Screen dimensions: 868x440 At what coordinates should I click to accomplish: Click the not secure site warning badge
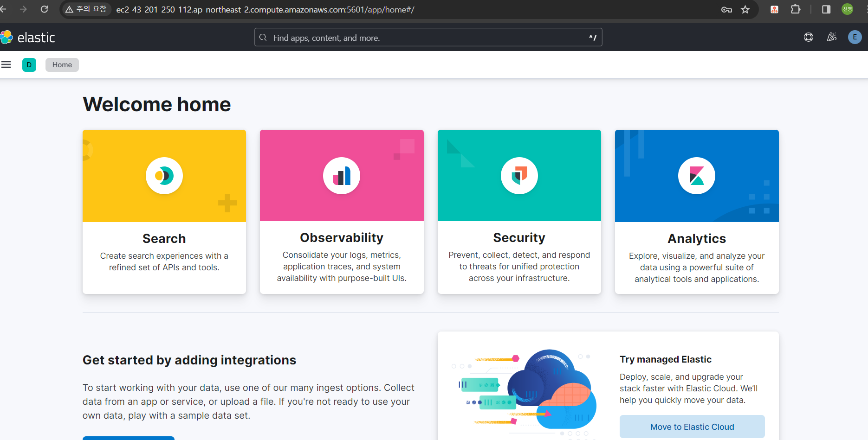[x=86, y=9]
